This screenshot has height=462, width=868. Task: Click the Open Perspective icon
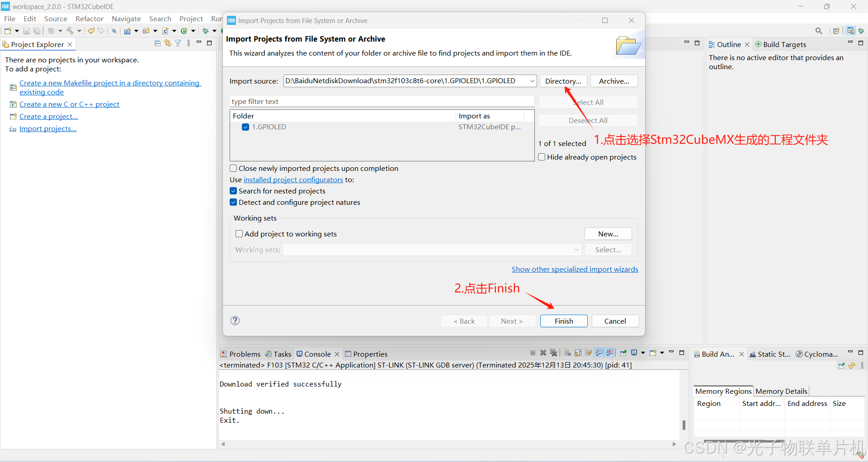[836, 31]
